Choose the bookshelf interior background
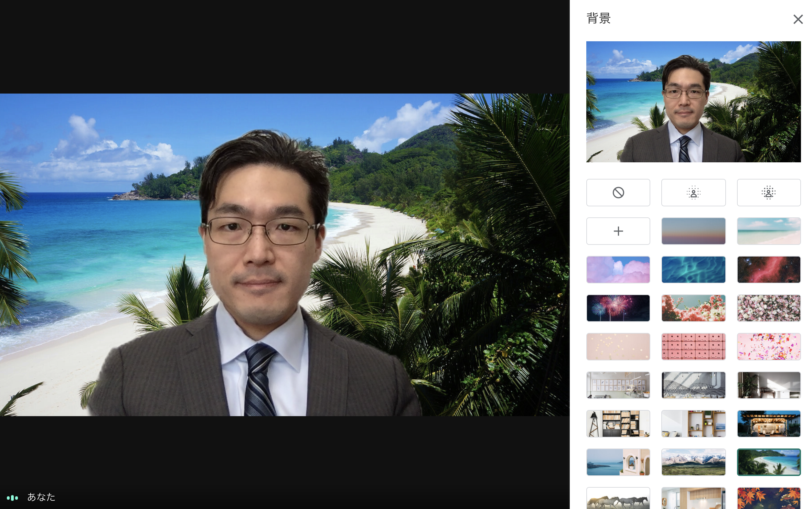The height and width of the screenshot is (509, 812). pyautogui.click(x=618, y=424)
